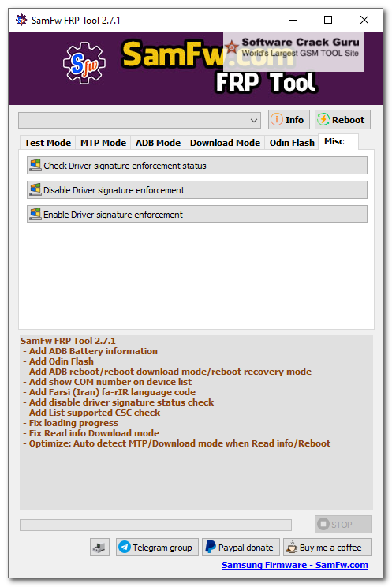Click 'Add ADB Battery information' log line

(90, 351)
